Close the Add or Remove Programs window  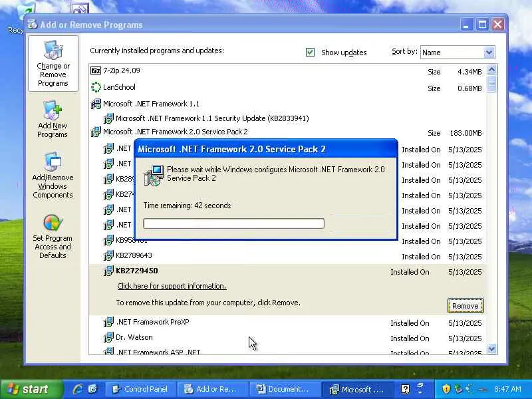(498, 25)
